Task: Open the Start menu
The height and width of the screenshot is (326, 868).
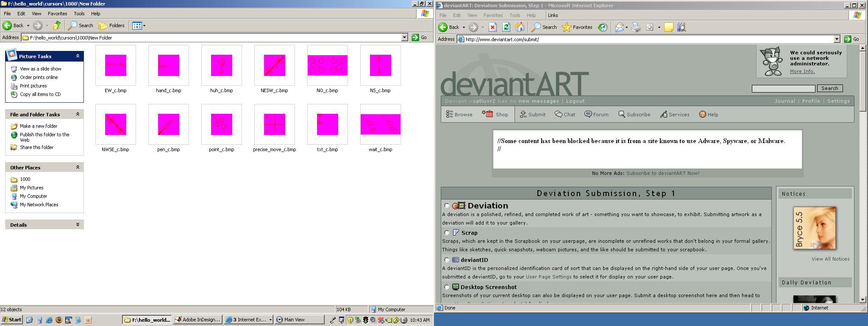Action: (x=12, y=320)
